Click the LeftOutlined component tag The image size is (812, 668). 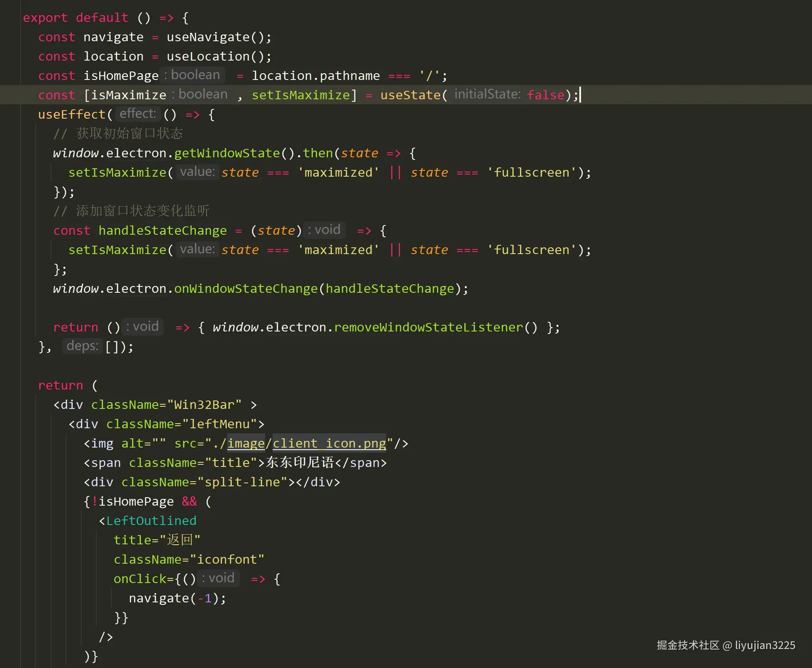(x=151, y=521)
